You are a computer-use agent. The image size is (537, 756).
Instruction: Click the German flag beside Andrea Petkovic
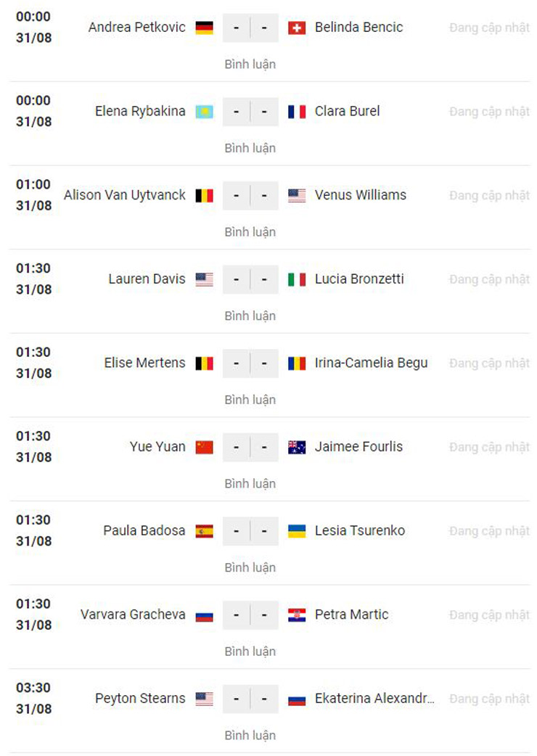click(x=205, y=28)
